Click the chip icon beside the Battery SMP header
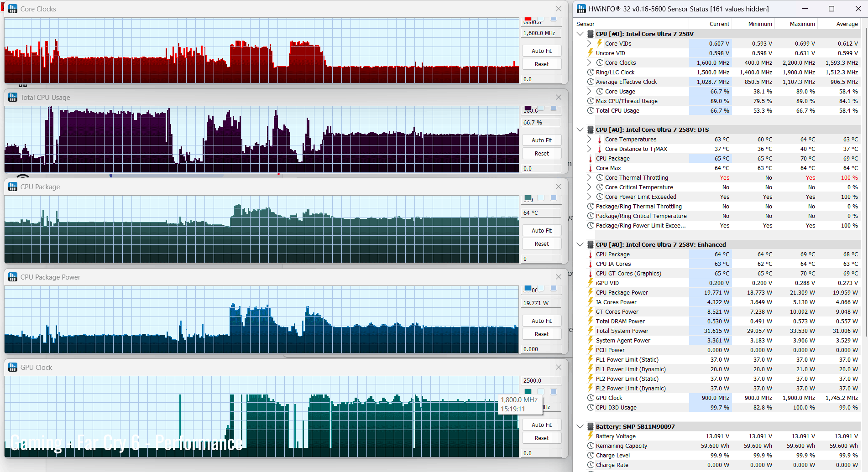The image size is (868, 472). point(591,426)
